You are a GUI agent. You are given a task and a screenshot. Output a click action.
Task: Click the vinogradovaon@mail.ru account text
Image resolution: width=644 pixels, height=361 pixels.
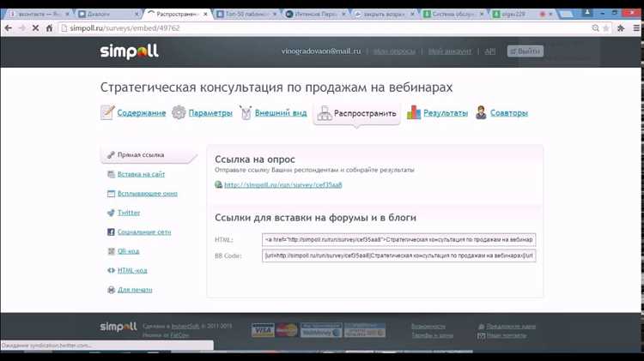click(321, 51)
